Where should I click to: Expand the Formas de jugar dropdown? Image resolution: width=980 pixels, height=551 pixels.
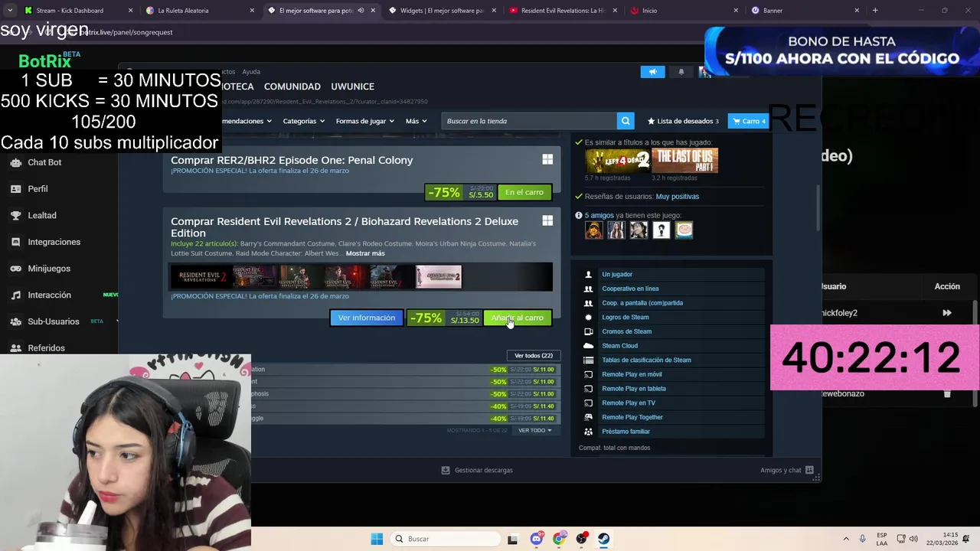364,121
